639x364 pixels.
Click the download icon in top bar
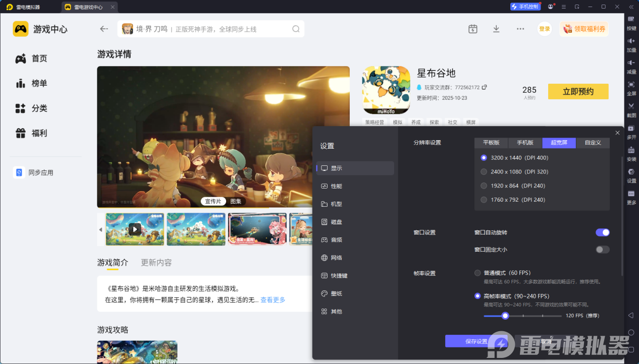click(x=496, y=29)
